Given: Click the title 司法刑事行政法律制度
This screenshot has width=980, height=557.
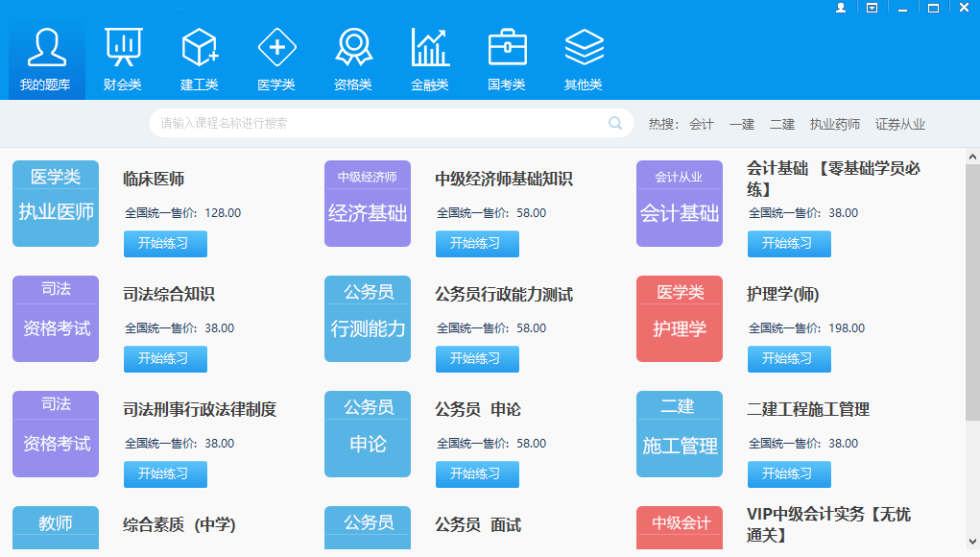Looking at the screenshot, I should [200, 409].
